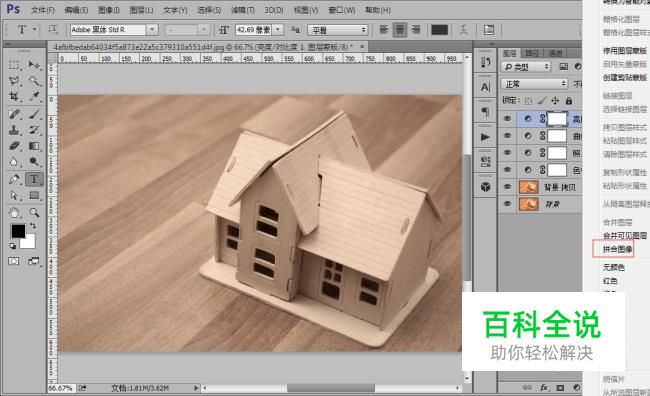Switch to the 通道 tab
650x396 pixels.
[x=555, y=53]
